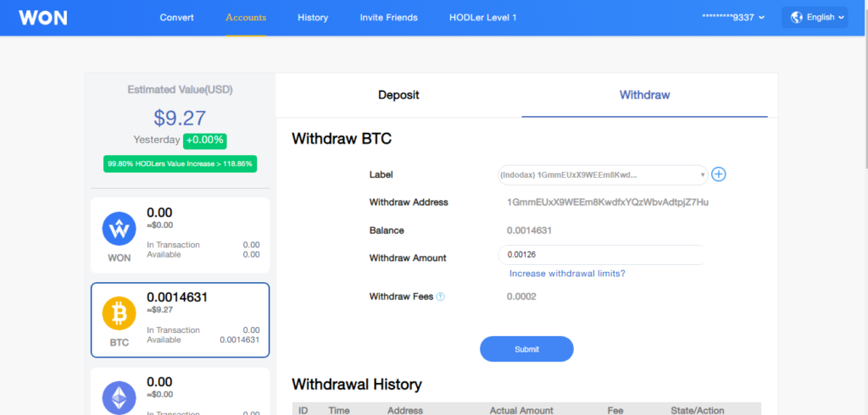Click the Address column header in history
This screenshot has height=415, width=868.
[405, 410]
